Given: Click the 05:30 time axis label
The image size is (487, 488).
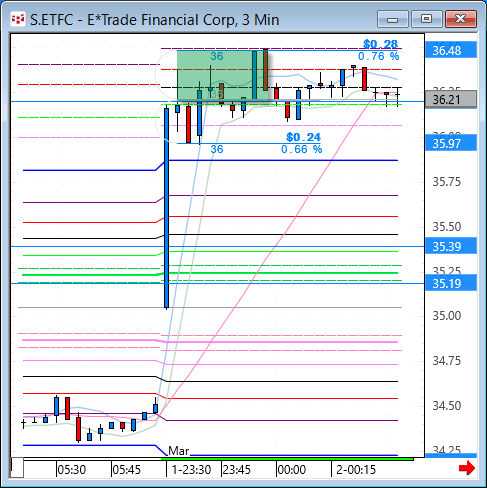Looking at the screenshot, I should (71, 470).
